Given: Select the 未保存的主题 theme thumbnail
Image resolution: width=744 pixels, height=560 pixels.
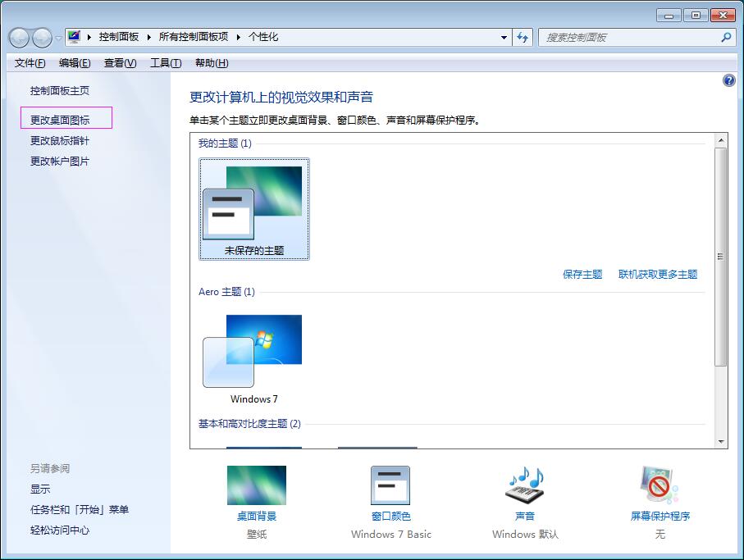Looking at the screenshot, I should tap(254, 209).
